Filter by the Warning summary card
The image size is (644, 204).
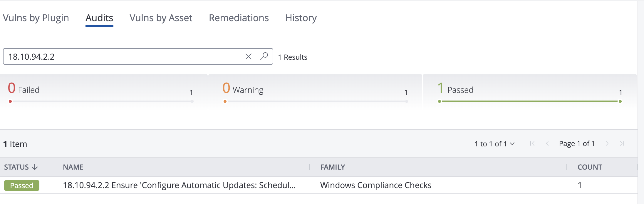coord(315,92)
